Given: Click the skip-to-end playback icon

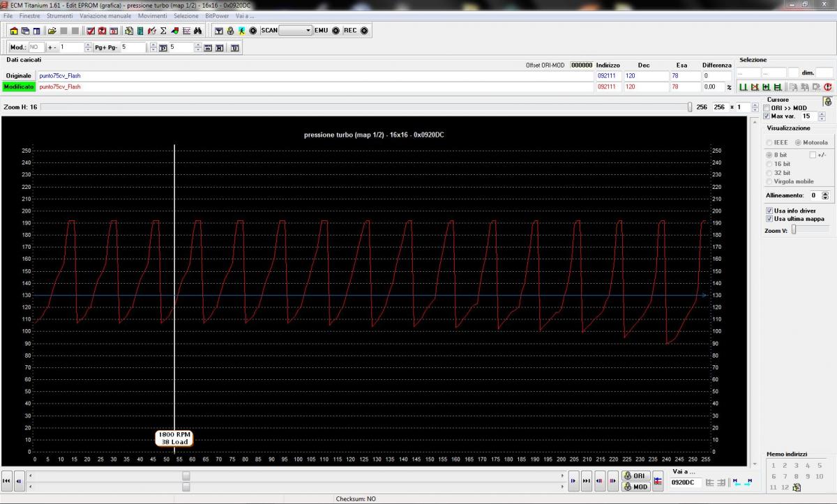Looking at the screenshot, I should (x=587, y=481).
